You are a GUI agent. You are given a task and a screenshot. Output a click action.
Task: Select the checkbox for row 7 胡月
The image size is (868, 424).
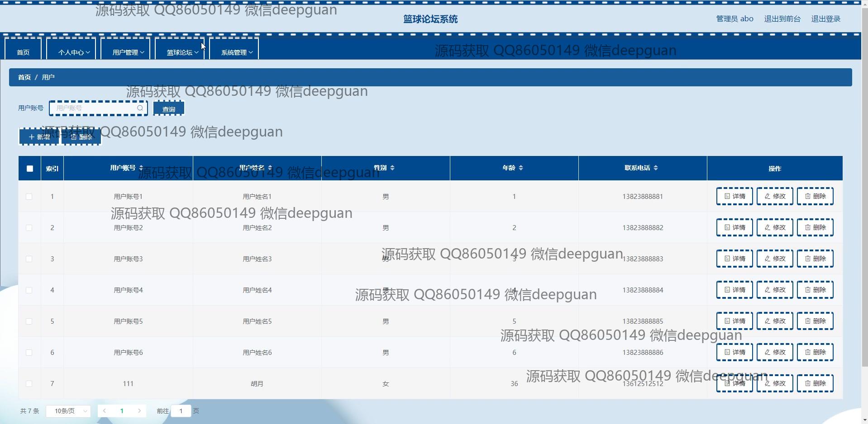click(29, 384)
